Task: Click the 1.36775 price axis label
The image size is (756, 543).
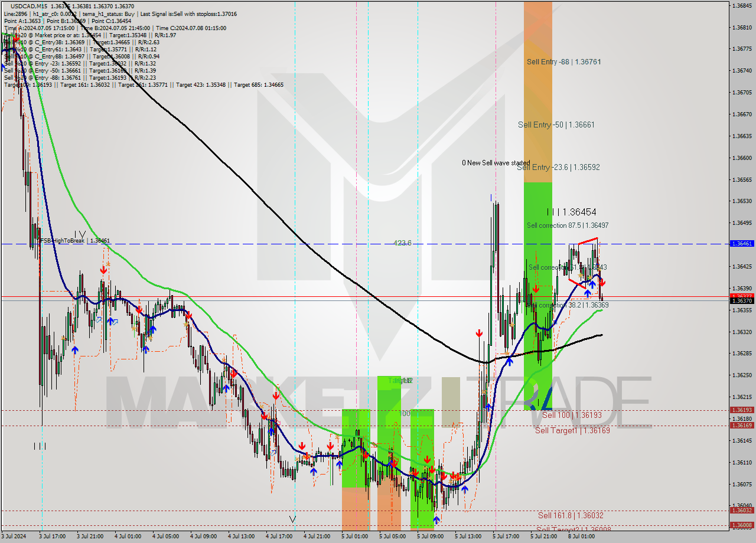Action: tap(742, 48)
